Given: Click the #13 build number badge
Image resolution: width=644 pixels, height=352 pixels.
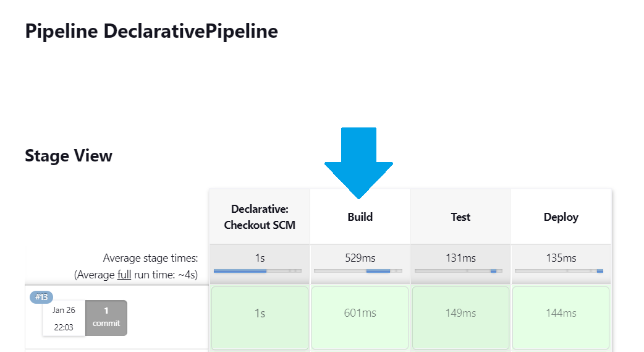Looking at the screenshot, I should pyautogui.click(x=41, y=297).
